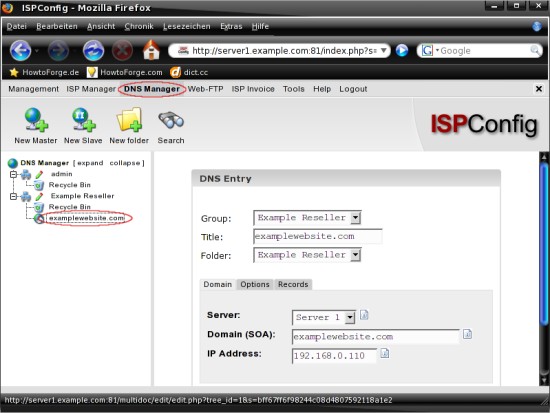This screenshot has height=413, width=550.
Task: Click the New Master globe icon
Action: (x=36, y=120)
